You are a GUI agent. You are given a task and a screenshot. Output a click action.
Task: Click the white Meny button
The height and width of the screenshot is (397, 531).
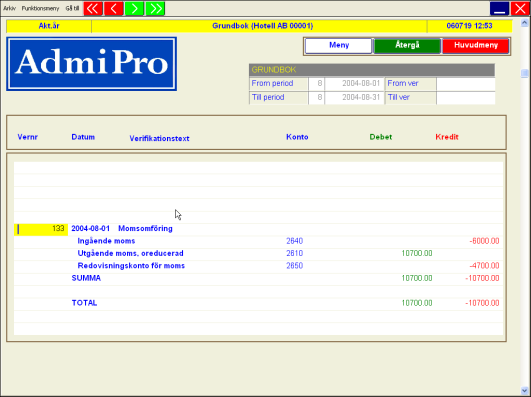(x=338, y=46)
